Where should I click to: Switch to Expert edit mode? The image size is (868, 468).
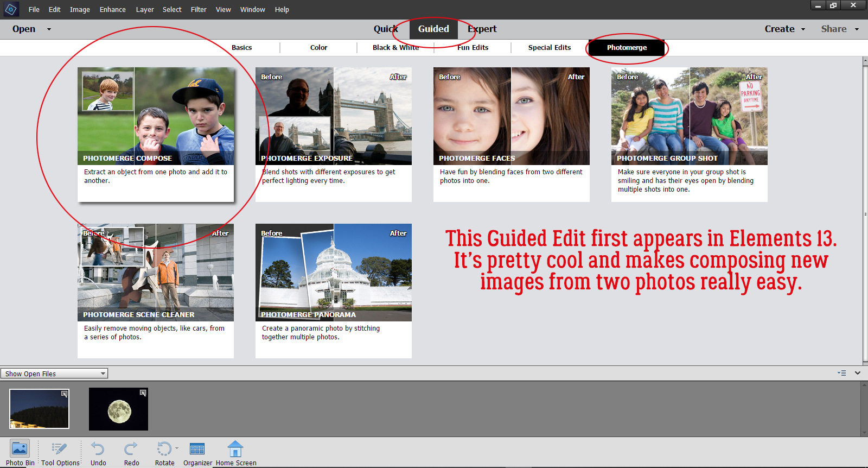coord(482,29)
